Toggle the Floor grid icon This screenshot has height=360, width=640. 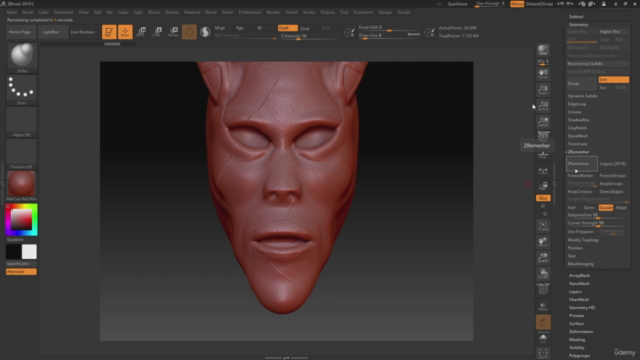[543, 155]
